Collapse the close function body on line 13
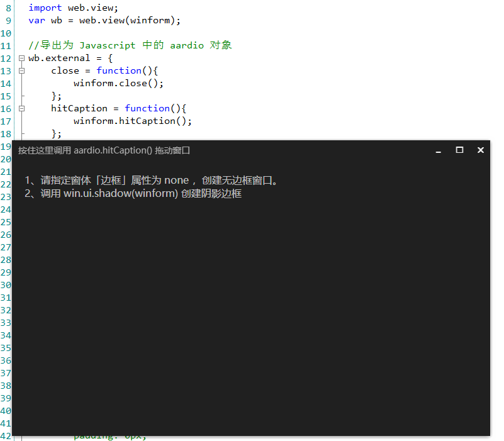The width and height of the screenshot is (504, 441). click(x=21, y=70)
